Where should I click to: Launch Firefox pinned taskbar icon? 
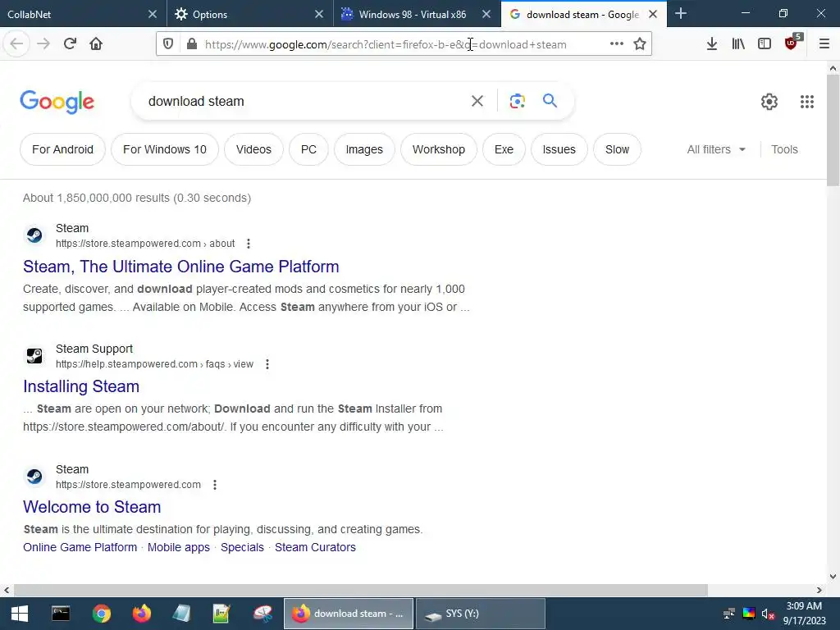coord(142,614)
